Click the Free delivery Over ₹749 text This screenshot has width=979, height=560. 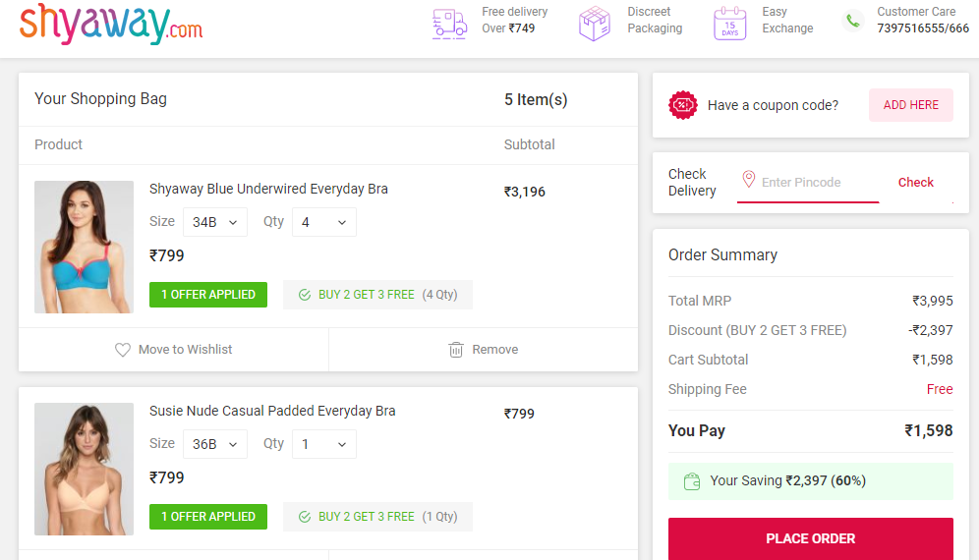click(x=514, y=20)
